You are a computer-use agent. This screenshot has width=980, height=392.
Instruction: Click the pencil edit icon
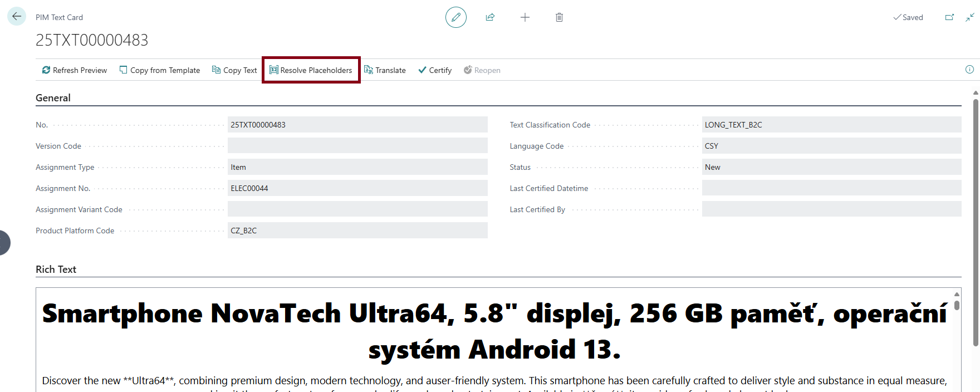[455, 17]
